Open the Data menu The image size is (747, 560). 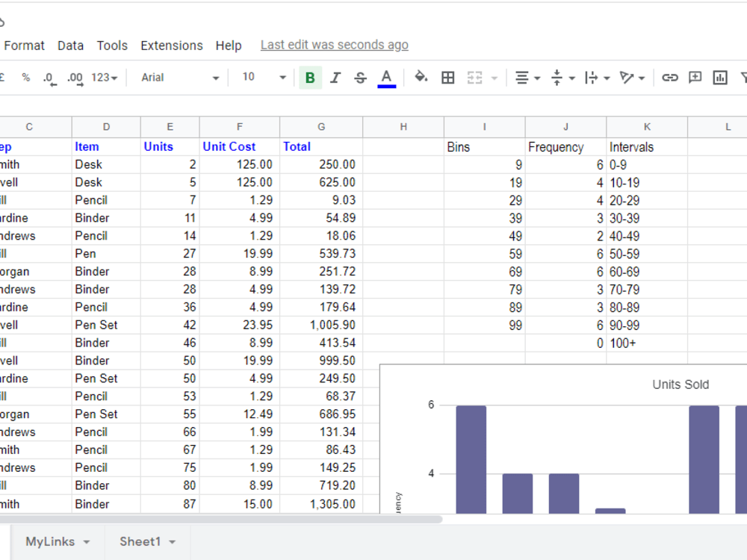pos(70,46)
